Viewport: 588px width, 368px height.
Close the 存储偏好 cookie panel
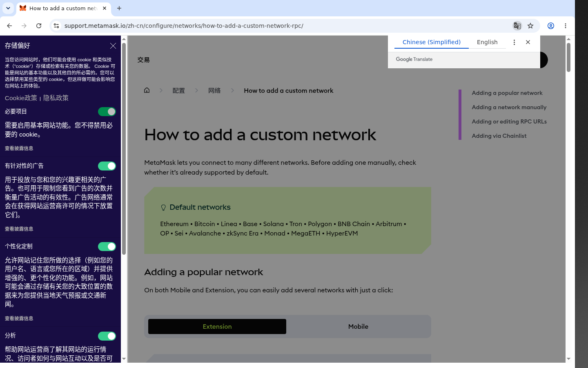click(x=113, y=46)
